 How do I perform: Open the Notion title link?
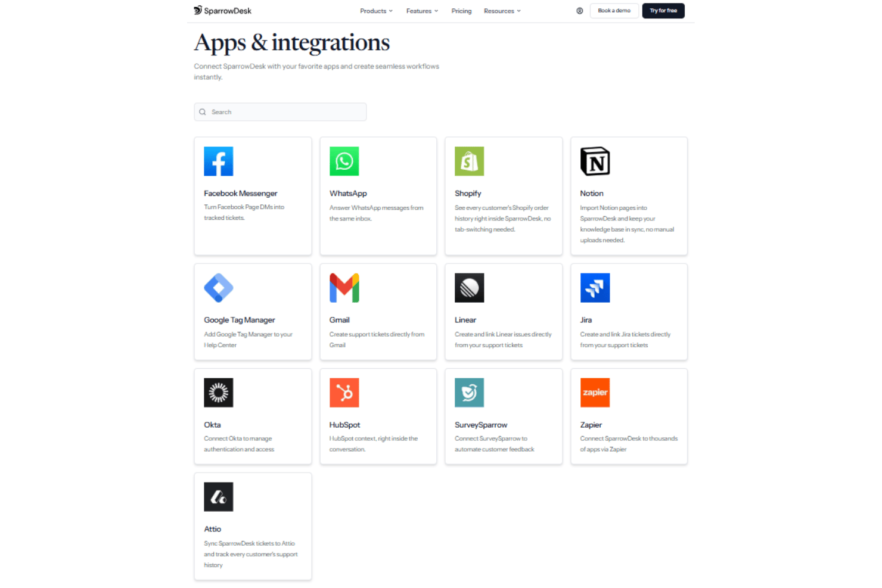click(592, 194)
